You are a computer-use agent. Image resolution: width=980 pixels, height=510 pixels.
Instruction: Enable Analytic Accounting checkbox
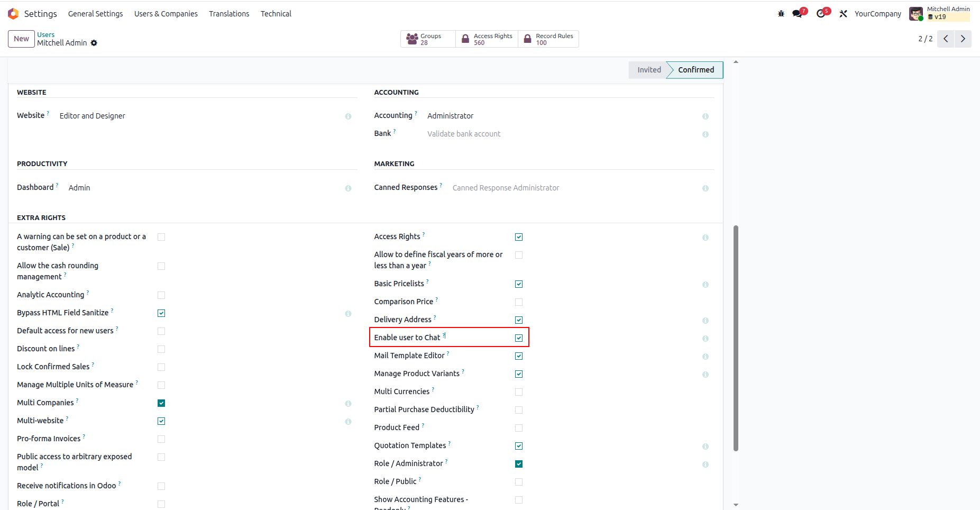[161, 295]
